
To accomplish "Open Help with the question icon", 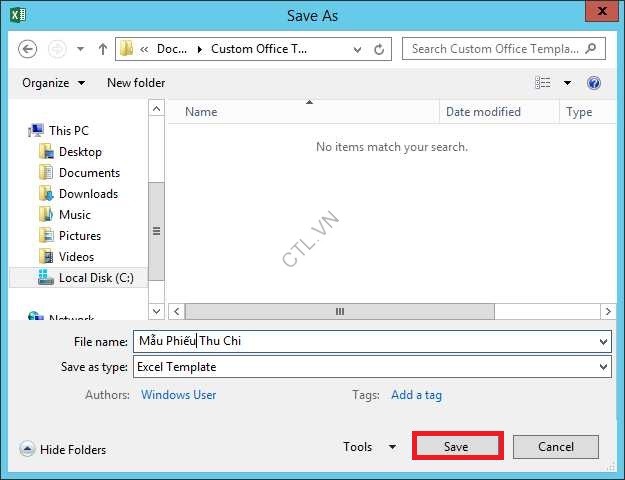I will (x=594, y=83).
